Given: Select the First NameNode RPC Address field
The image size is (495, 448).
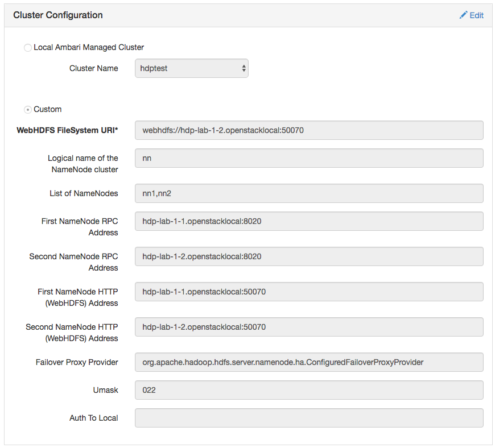Looking at the screenshot, I should [309, 221].
